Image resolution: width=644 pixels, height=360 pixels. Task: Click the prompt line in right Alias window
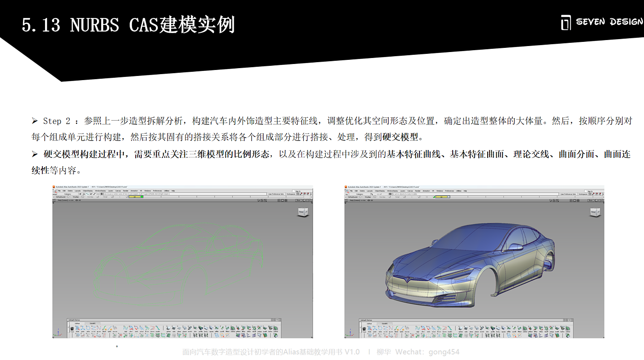coord(476,194)
